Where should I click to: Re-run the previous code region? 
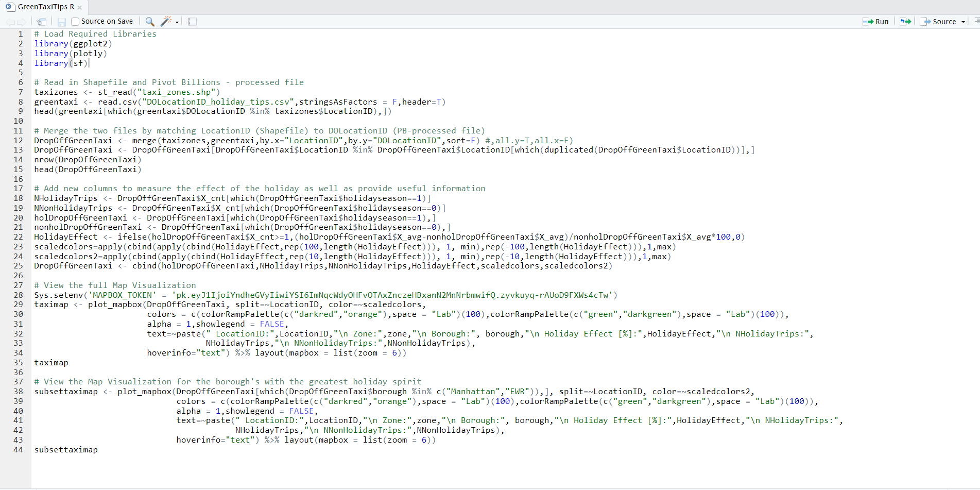point(905,22)
